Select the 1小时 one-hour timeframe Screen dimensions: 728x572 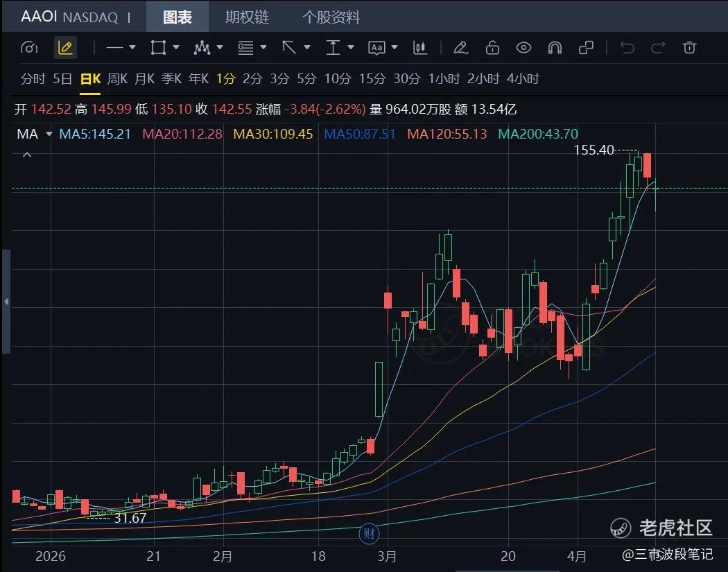click(x=444, y=78)
